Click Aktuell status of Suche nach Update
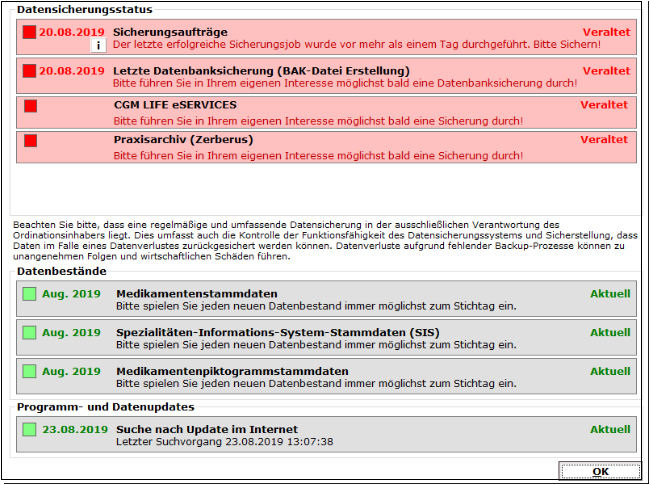Image resolution: width=650 pixels, height=485 pixels. coord(610,429)
